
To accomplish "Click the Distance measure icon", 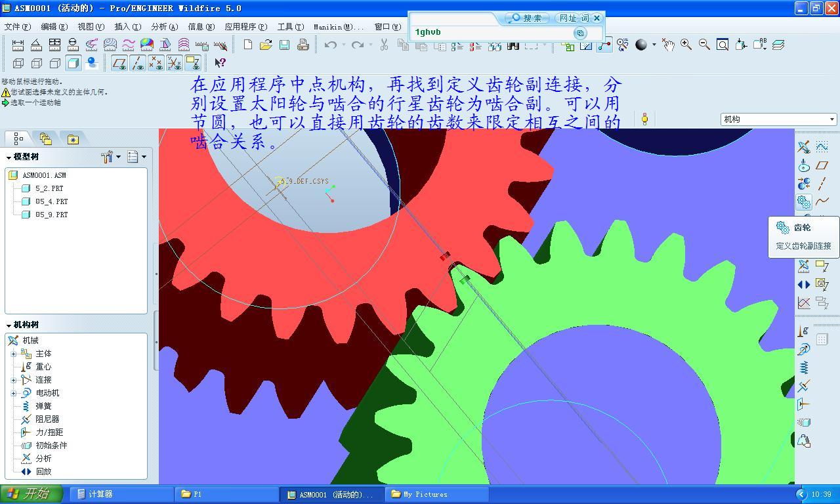I will click(18, 45).
